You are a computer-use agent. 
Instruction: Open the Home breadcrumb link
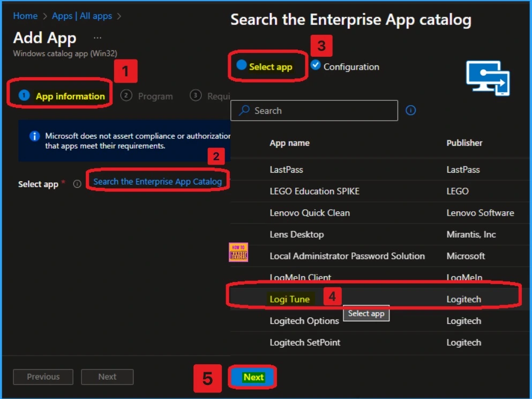(x=25, y=16)
